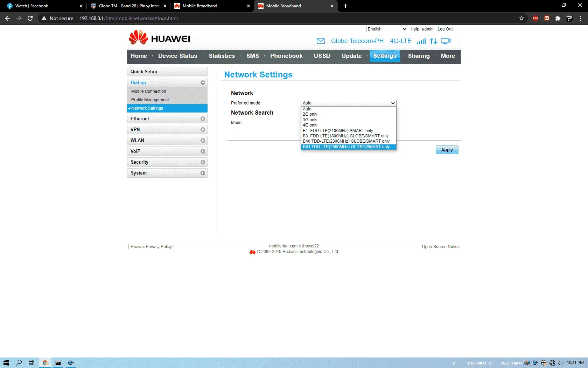The height and width of the screenshot is (368, 588).
Task: Open a new browser tab
Action: coord(345,6)
